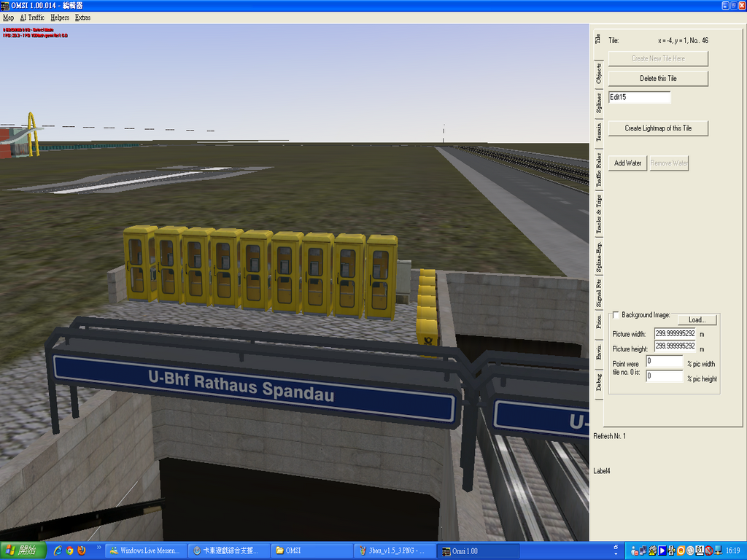
Task: Click Create New Tile Here button
Action: click(x=658, y=58)
